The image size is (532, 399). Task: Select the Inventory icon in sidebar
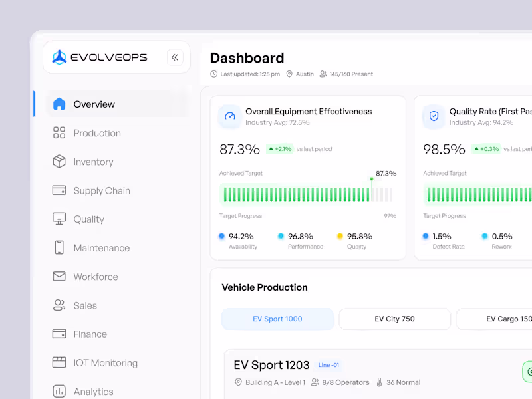click(x=59, y=162)
